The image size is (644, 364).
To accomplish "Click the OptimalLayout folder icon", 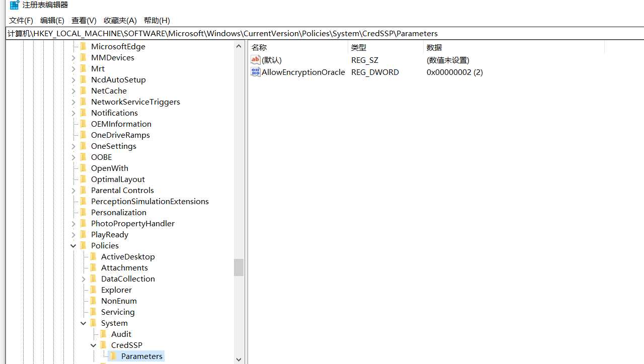I will coord(84,179).
